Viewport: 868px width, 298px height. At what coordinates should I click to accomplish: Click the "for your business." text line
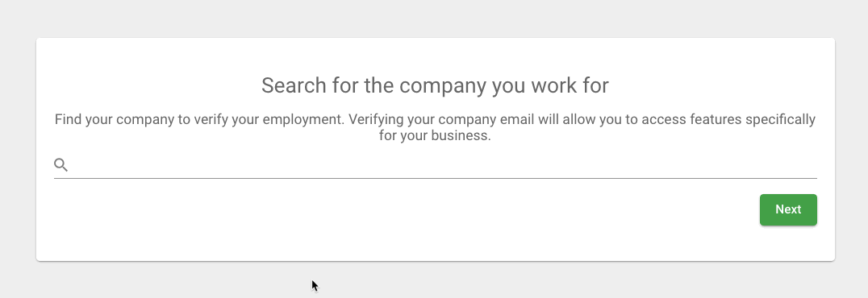[x=435, y=135]
